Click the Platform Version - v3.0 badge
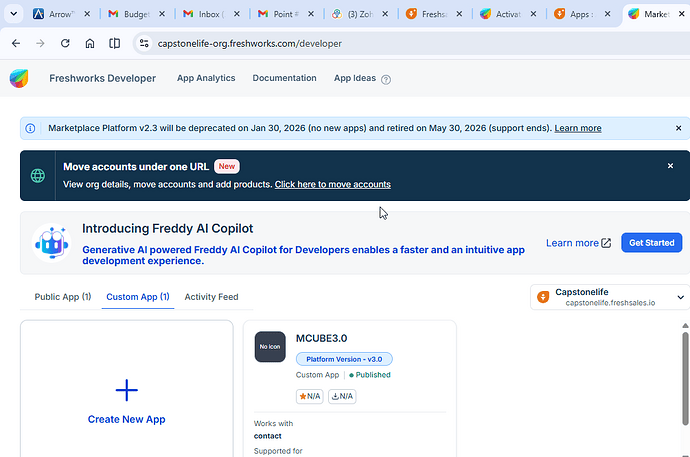 point(344,359)
